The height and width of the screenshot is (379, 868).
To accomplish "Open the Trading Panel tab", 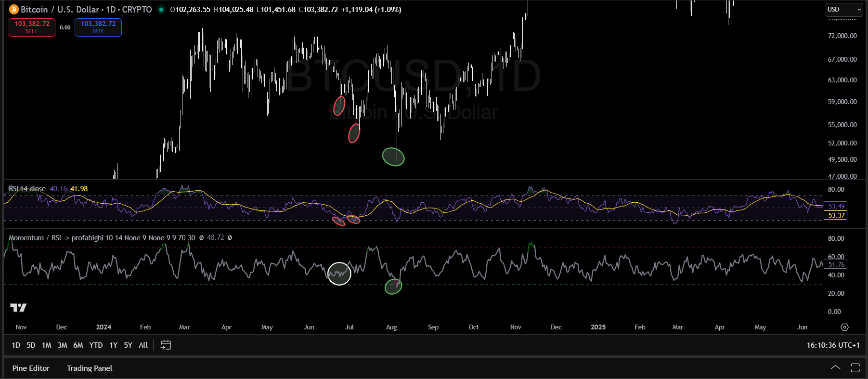I will click(90, 368).
